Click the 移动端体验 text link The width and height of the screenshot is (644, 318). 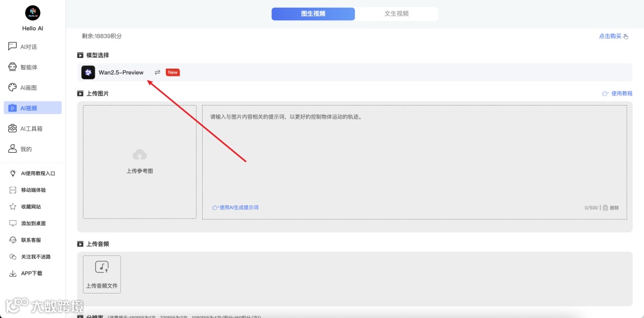[33, 190]
